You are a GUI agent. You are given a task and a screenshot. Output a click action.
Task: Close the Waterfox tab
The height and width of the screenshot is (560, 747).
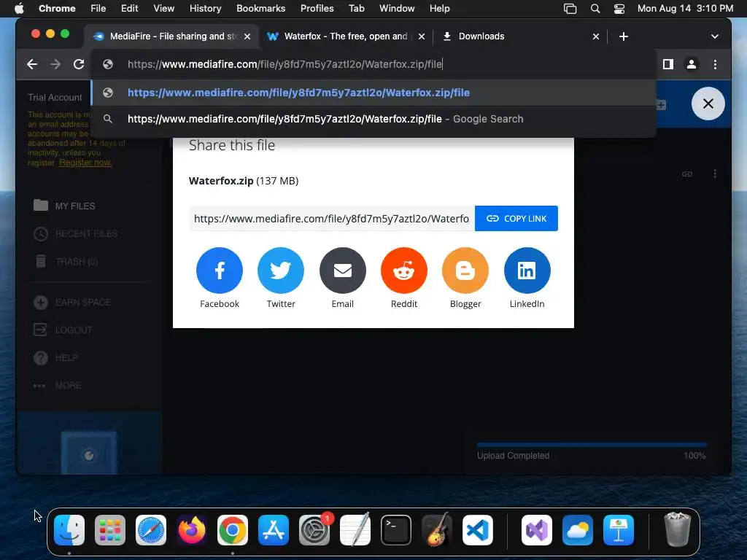[421, 36]
